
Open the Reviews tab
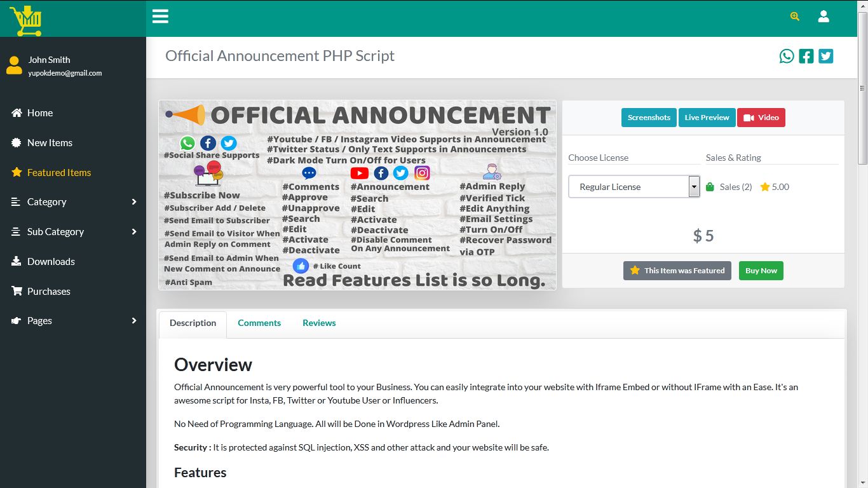tap(319, 323)
